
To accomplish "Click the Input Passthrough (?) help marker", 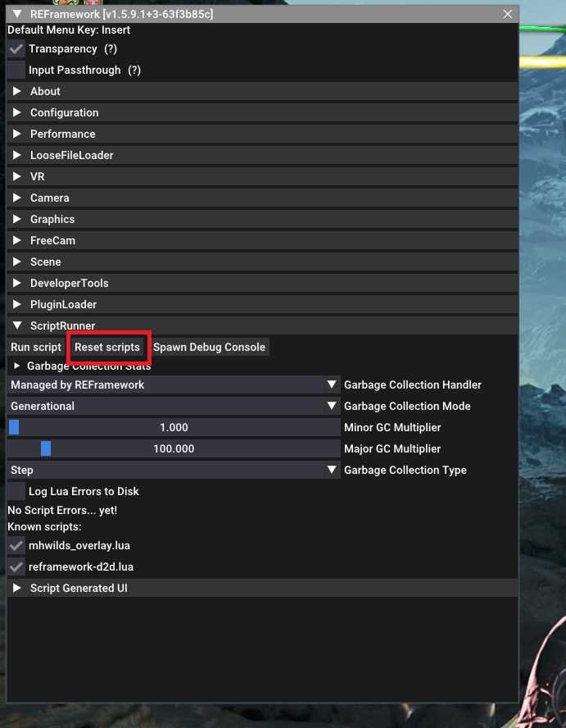I will tap(134, 71).
